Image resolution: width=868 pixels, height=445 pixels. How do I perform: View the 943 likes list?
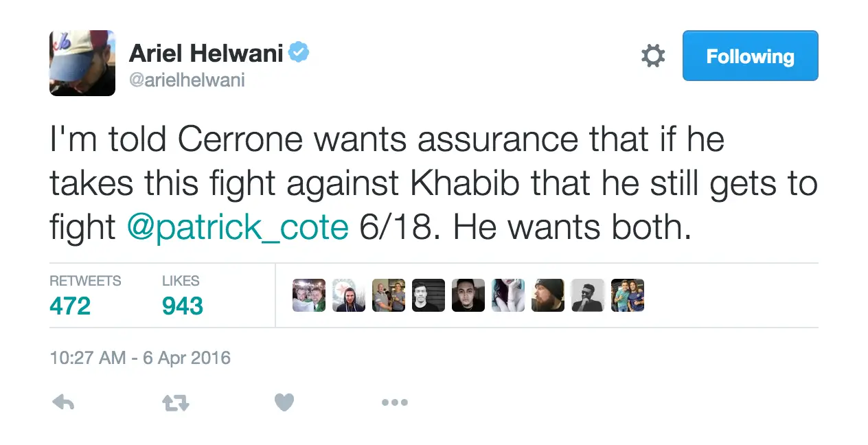click(183, 295)
